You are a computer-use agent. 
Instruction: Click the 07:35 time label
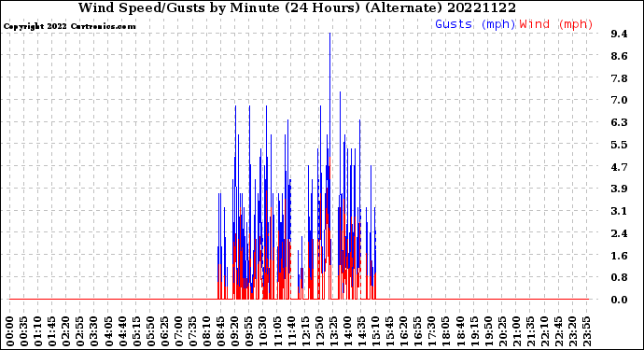coord(192,331)
